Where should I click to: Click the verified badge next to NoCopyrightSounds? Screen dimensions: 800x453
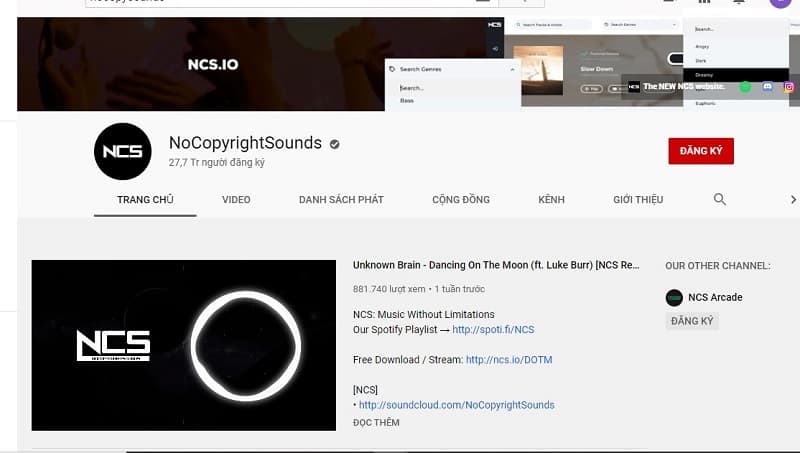click(335, 144)
